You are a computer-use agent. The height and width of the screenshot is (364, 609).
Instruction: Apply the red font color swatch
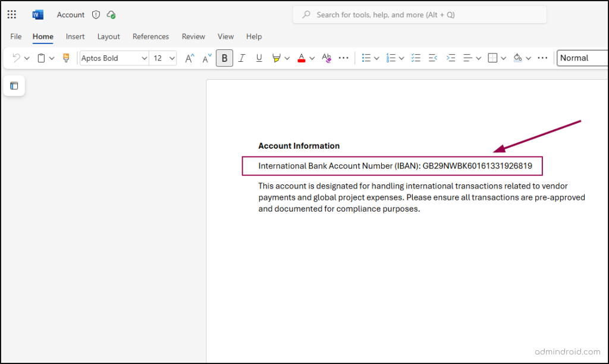301,58
